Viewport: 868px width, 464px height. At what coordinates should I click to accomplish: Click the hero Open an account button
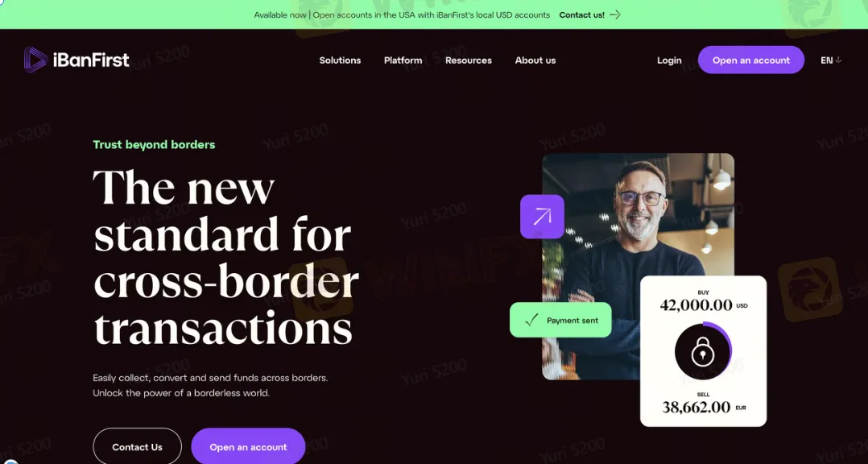click(x=248, y=446)
